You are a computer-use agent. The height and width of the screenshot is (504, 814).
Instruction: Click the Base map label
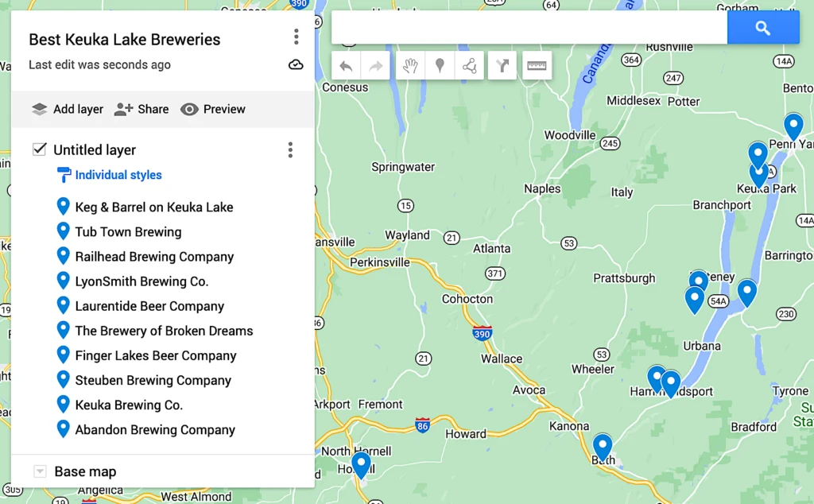click(85, 471)
